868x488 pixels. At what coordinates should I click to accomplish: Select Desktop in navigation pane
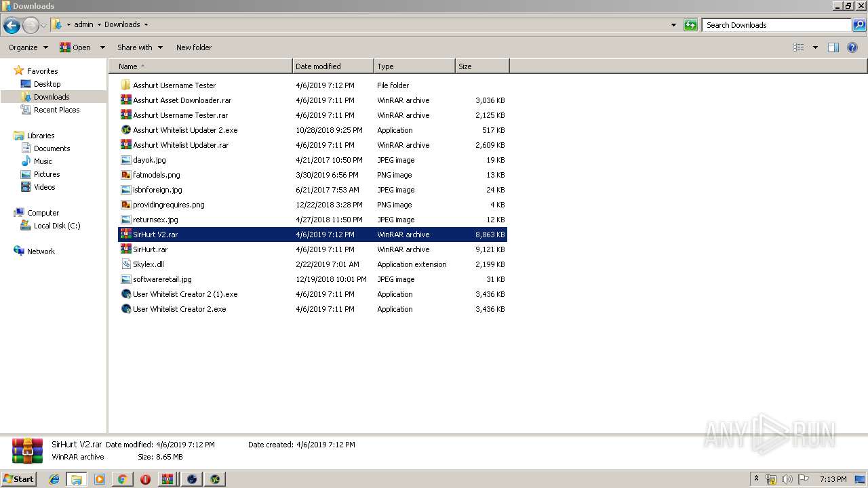[47, 84]
